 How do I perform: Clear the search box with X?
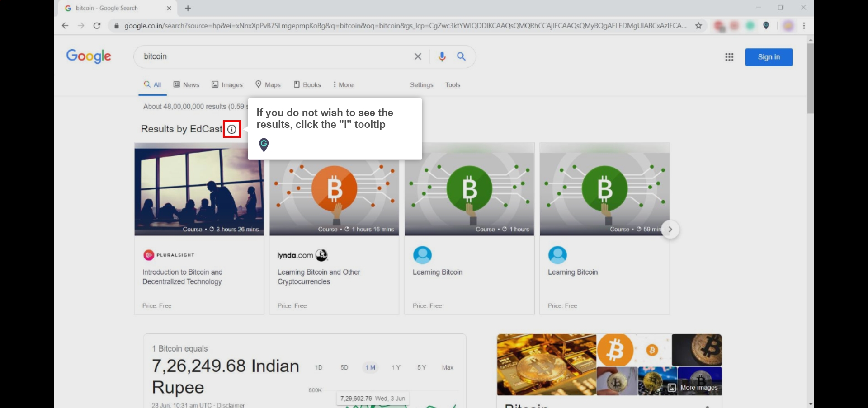coord(418,56)
